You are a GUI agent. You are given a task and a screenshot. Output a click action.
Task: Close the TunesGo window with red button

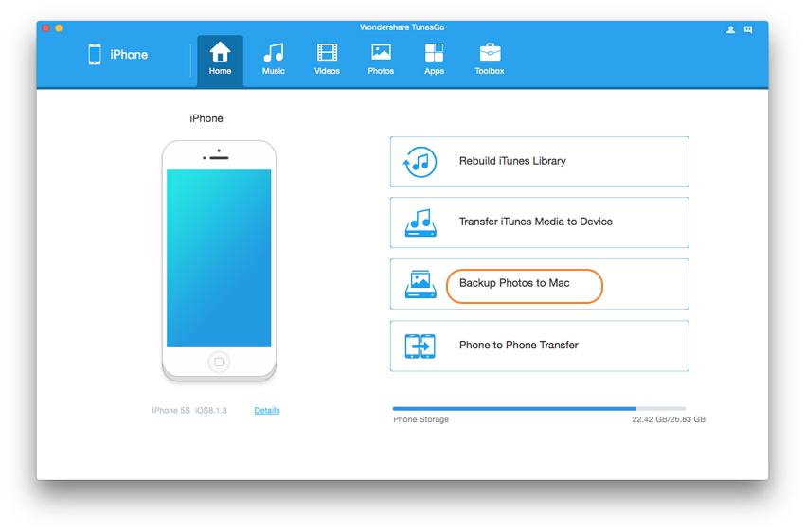pyautogui.click(x=45, y=28)
